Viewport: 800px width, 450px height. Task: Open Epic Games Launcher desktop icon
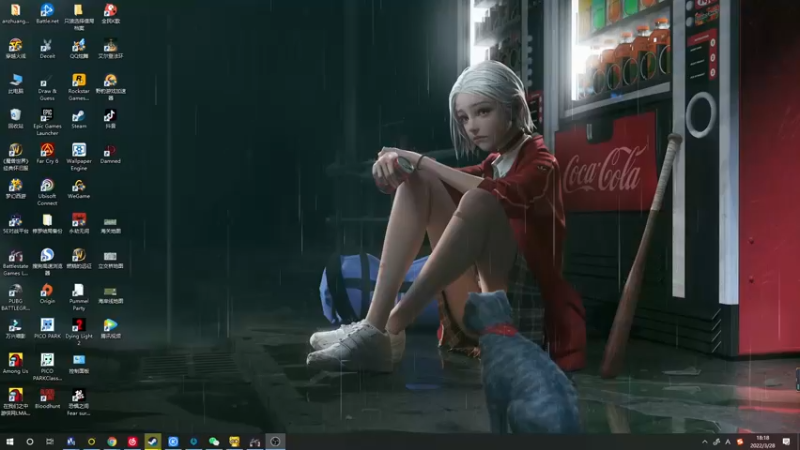pos(47,122)
